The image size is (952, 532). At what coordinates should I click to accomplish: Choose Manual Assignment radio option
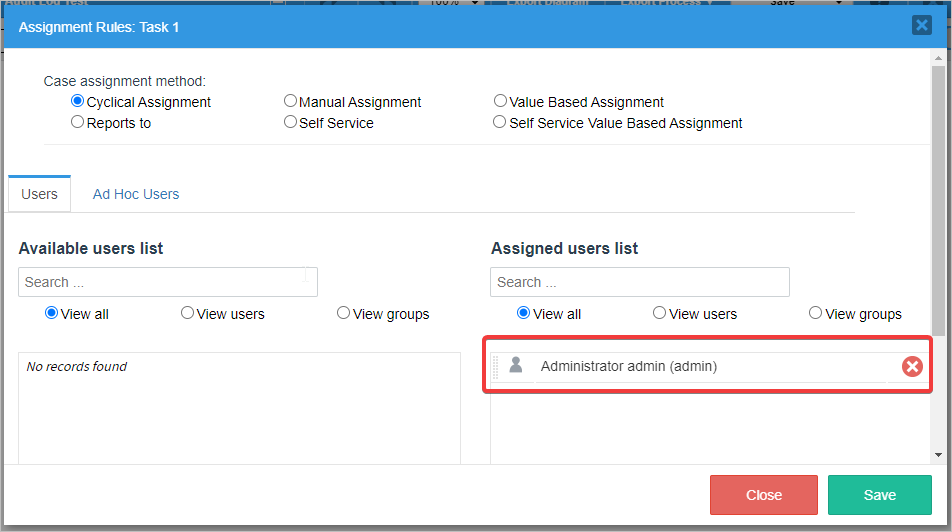290,101
